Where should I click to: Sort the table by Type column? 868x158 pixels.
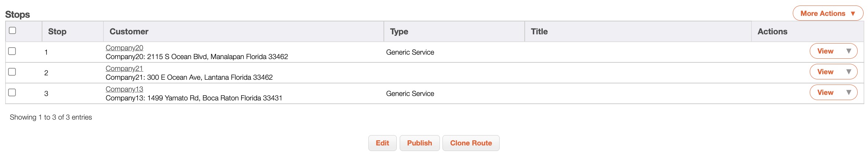[x=399, y=32]
